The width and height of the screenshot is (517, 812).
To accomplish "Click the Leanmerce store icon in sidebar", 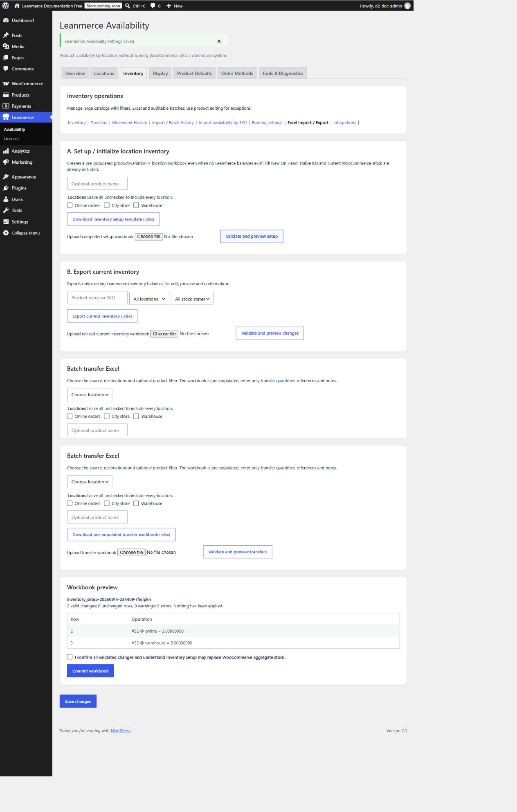I will pyautogui.click(x=6, y=117).
